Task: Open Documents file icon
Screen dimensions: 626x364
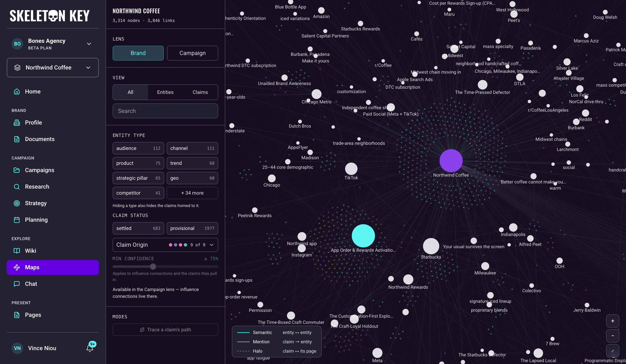Action: point(17,139)
